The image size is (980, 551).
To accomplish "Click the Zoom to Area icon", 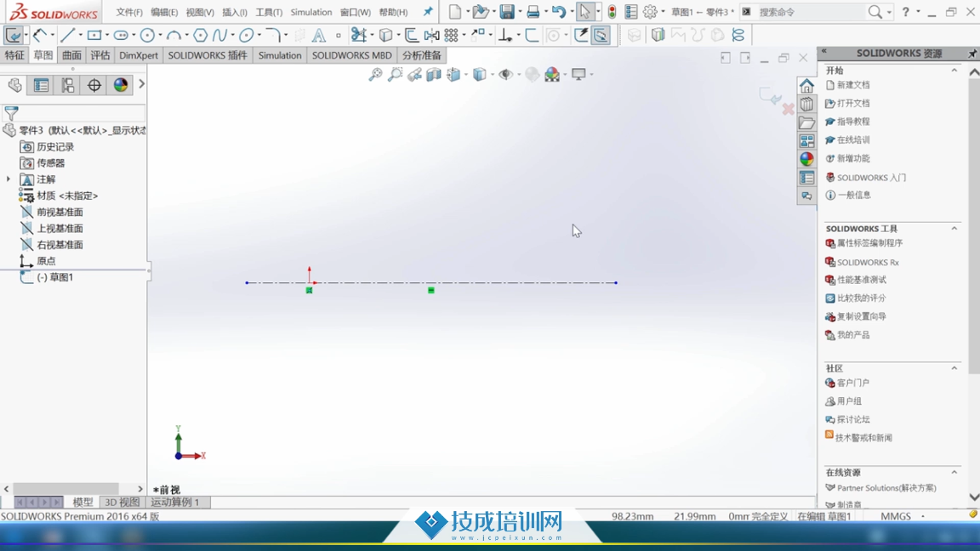I will pyautogui.click(x=395, y=75).
